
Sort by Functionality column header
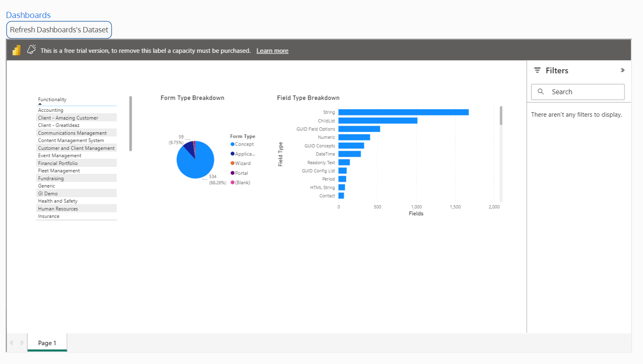(52, 99)
